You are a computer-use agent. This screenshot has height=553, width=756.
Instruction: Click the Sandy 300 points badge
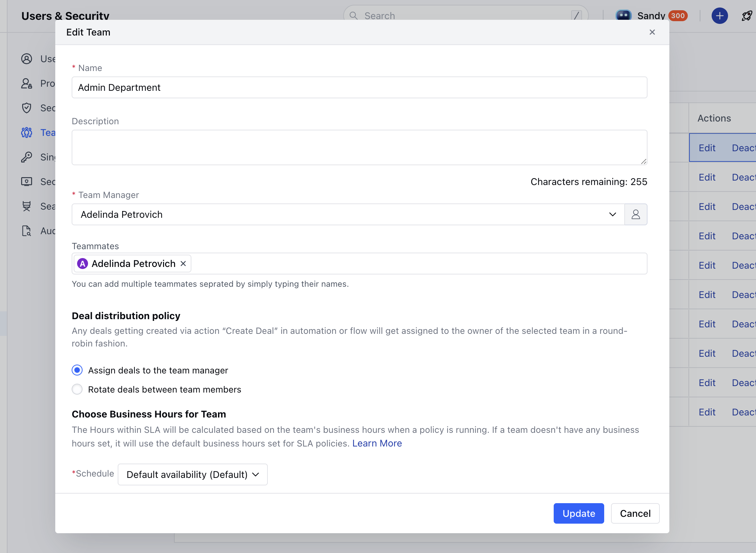tap(678, 16)
